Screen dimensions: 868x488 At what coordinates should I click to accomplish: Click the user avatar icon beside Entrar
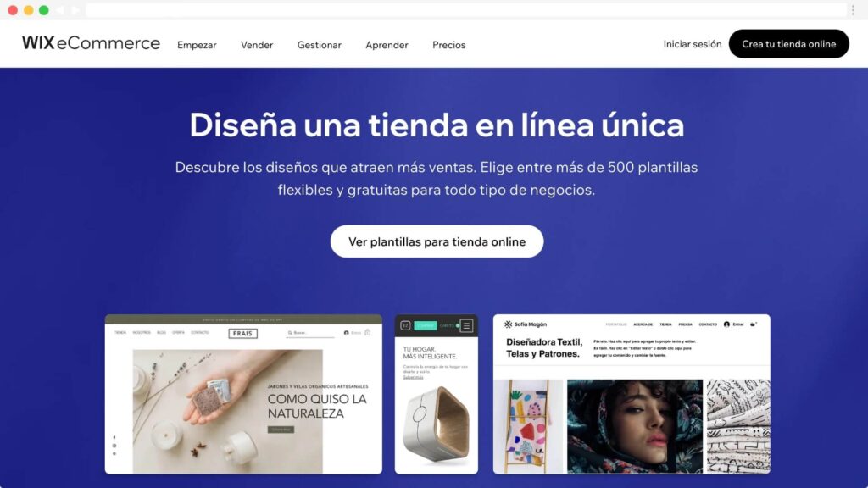(726, 324)
